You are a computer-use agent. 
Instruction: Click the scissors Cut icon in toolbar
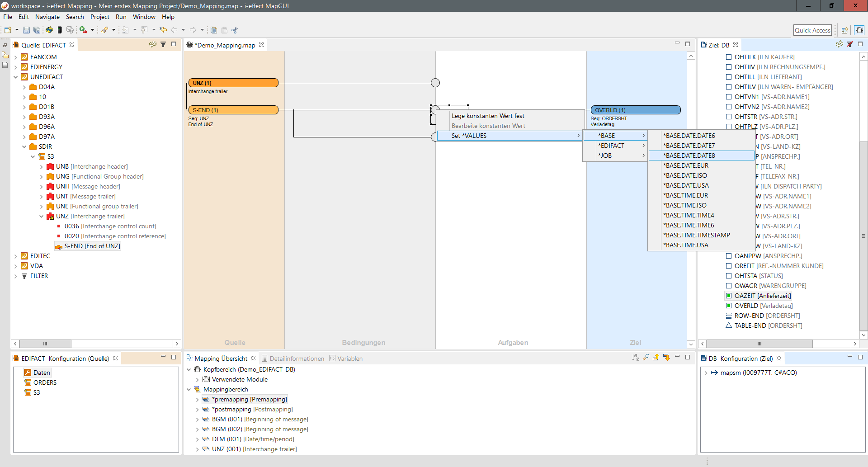pyautogui.click(x=235, y=30)
